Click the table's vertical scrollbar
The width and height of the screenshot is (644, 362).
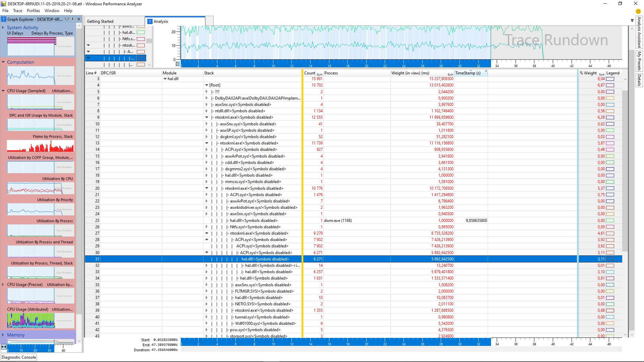click(x=625, y=171)
